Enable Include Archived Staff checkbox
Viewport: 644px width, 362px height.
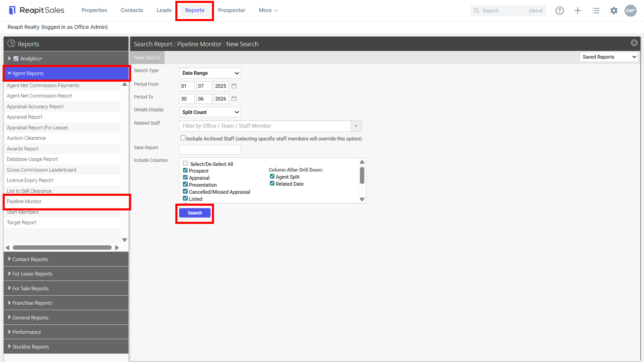(x=183, y=138)
